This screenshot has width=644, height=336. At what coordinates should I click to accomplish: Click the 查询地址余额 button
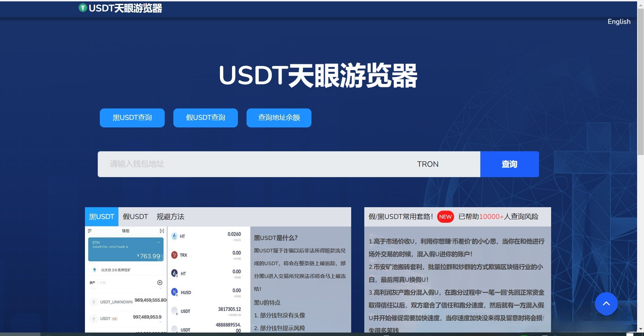pos(279,118)
